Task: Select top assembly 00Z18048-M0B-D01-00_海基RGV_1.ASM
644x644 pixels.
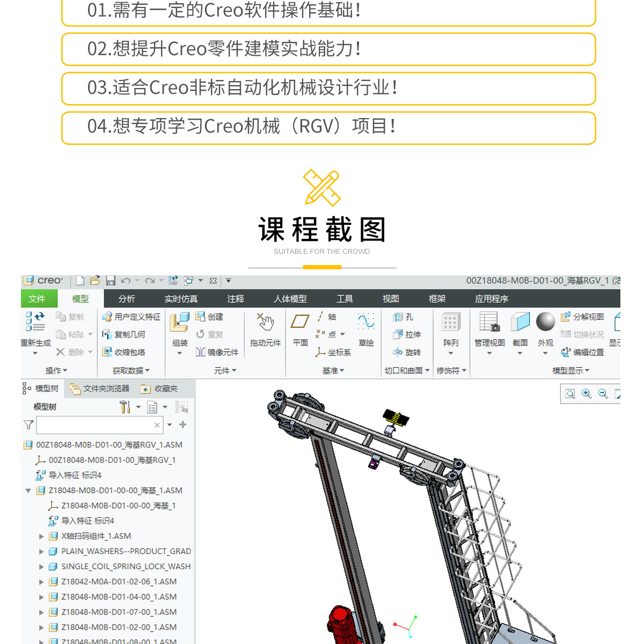Action: point(103,445)
